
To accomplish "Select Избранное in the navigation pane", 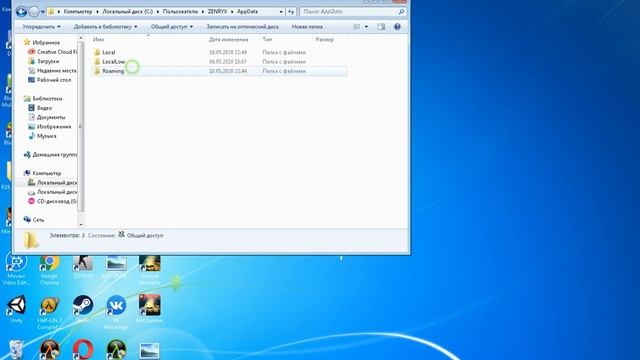I will point(46,42).
